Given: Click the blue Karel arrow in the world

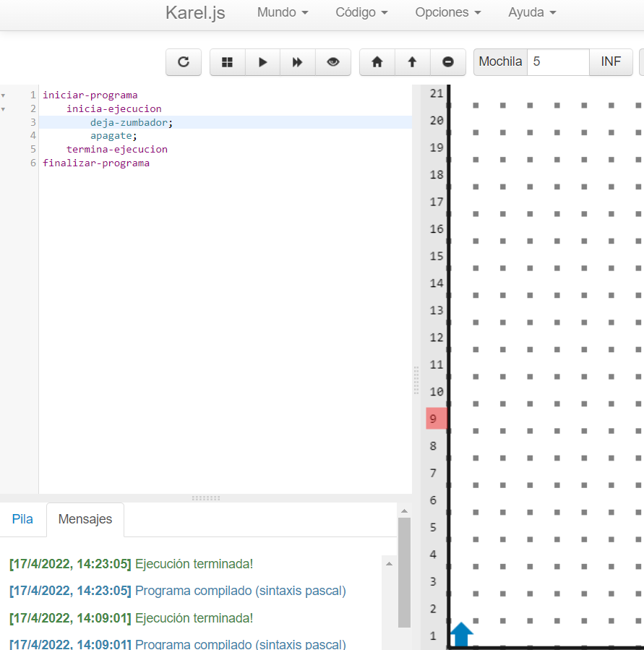Looking at the screenshot, I should (x=461, y=634).
